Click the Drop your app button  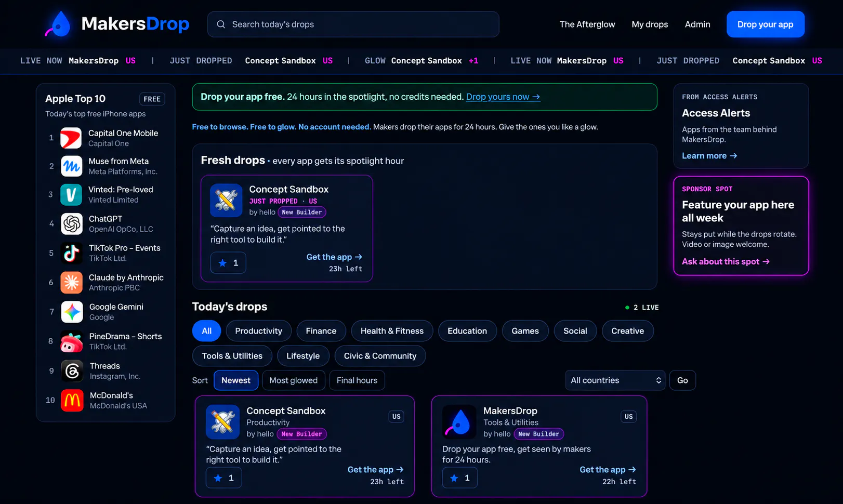[766, 24]
